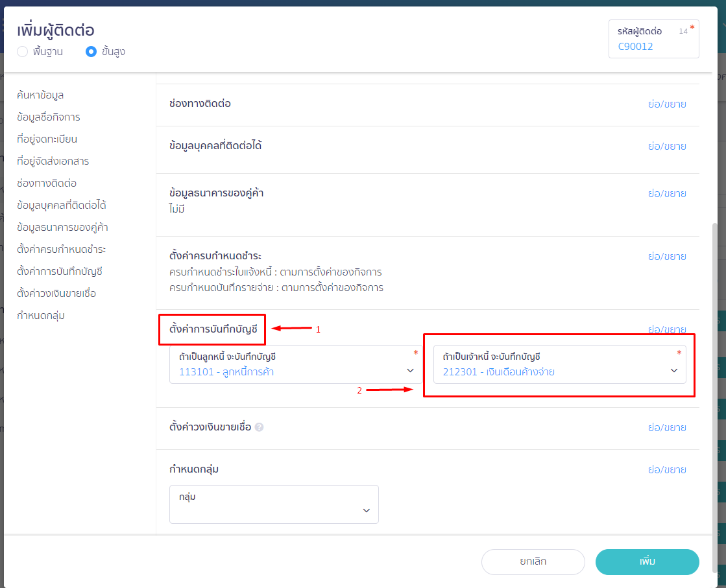Jump to ตั้งค่าครบกำหนดชำระ in the sidebar
This screenshot has height=588, width=726.
[x=62, y=250]
